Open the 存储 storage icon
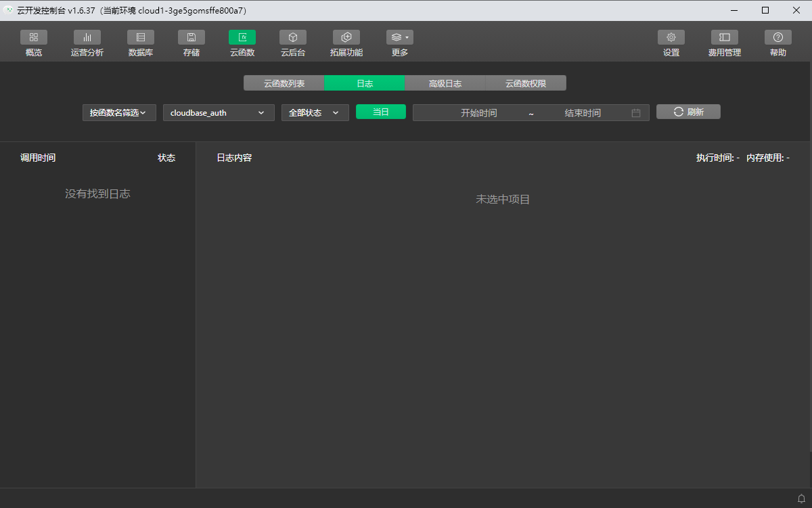Screen dimensions: 812x508 point(191,38)
